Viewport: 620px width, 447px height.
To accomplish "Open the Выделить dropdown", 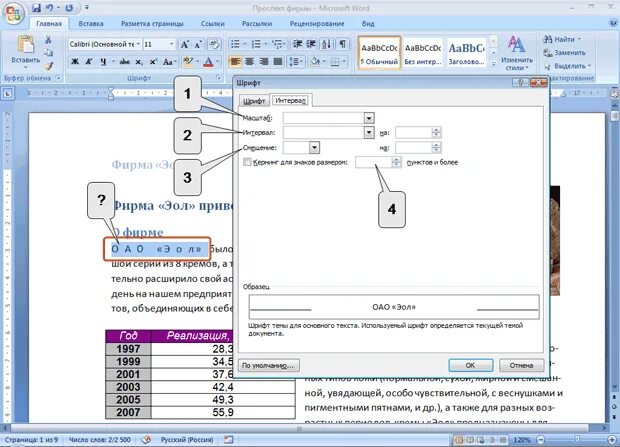I will pyautogui.click(x=567, y=66).
